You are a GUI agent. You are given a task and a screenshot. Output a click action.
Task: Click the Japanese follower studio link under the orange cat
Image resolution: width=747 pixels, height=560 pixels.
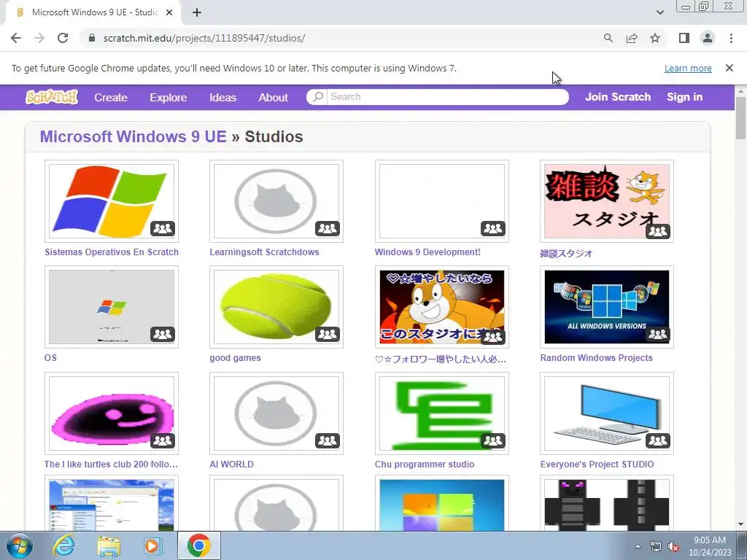point(440,359)
